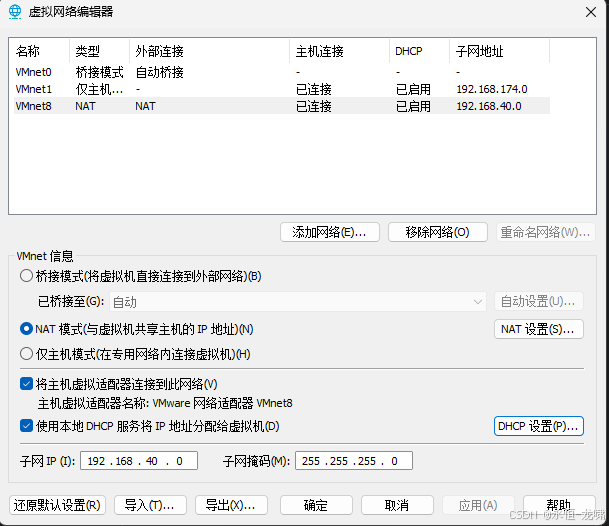Open DHCP 设置(P)... dialog
The width and height of the screenshot is (609, 526).
[x=539, y=426]
